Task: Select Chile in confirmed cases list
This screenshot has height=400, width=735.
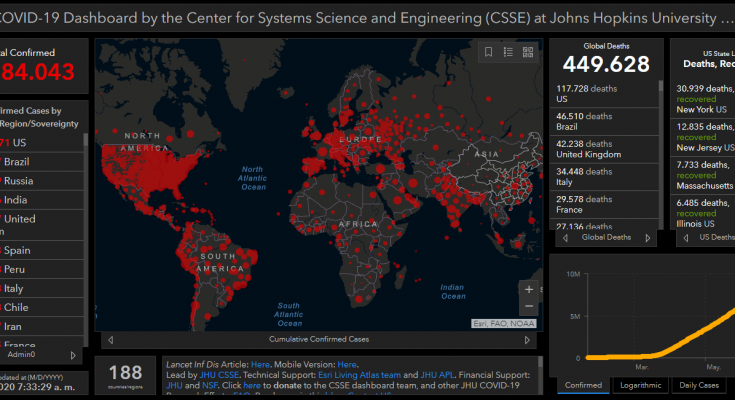Action: point(42,308)
